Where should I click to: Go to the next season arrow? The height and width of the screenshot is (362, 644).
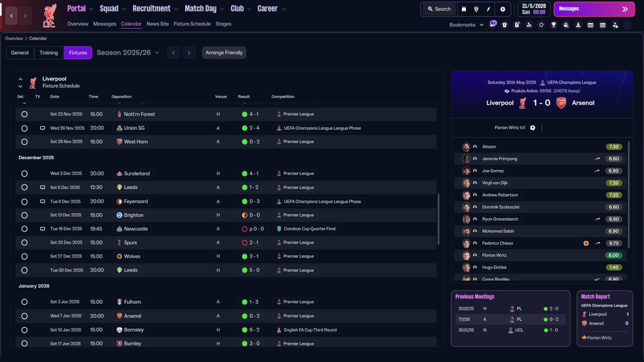click(189, 53)
